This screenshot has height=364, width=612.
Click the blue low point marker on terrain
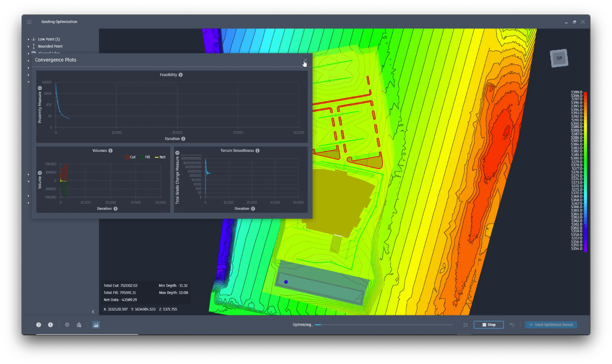[286, 282]
